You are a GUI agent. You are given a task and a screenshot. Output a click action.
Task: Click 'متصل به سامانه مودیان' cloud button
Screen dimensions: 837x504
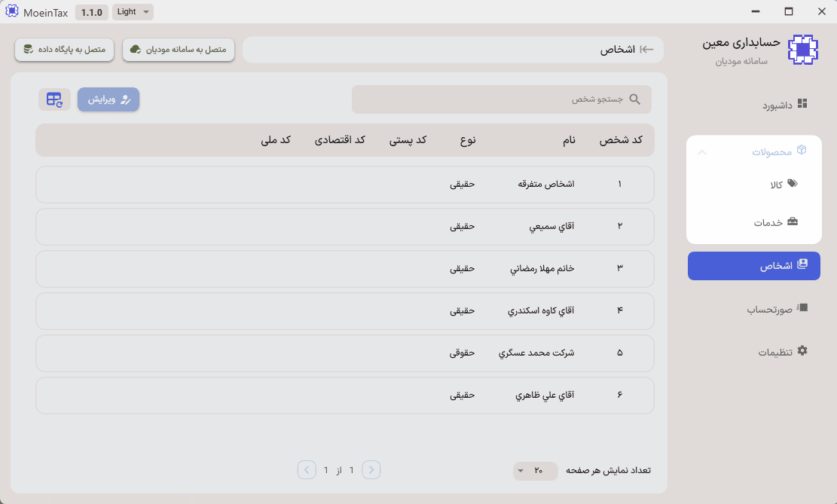click(x=179, y=50)
